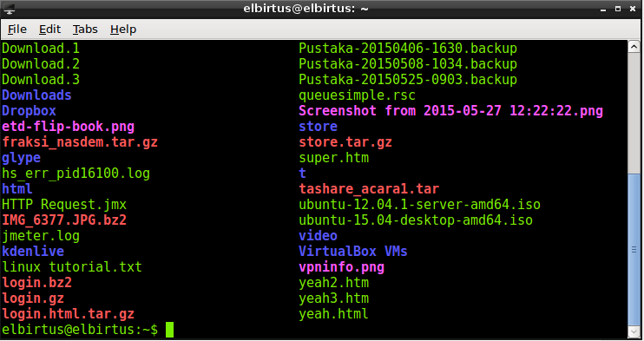
Task: Click the scrollbar down arrow
Action: [634, 331]
